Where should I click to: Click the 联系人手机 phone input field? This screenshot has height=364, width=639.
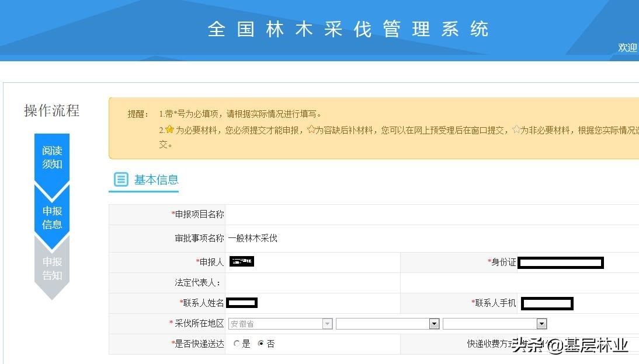pyautogui.click(x=547, y=303)
